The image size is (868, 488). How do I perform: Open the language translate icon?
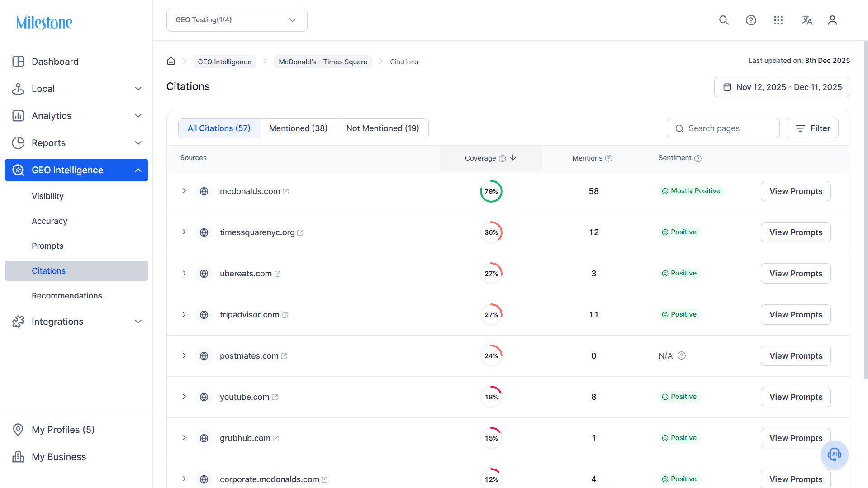click(807, 20)
